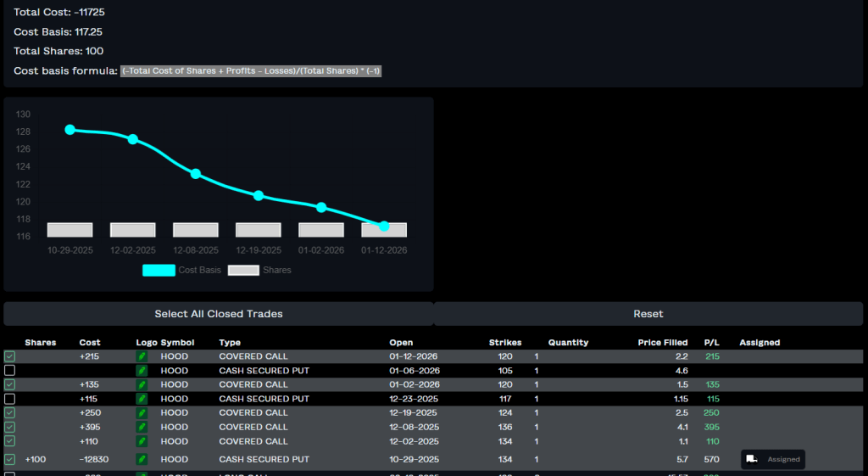Click HOOD logo in 10-29-2025 cash secured put row
868x476 pixels.
tap(142, 459)
